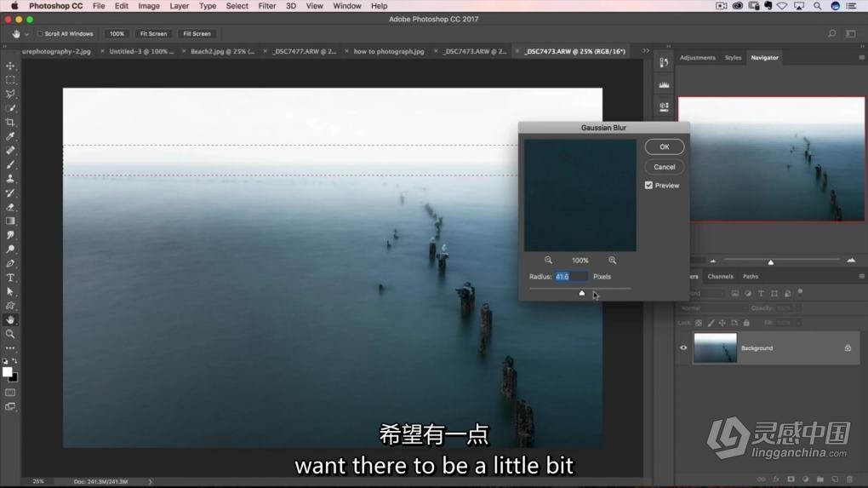
Task: Open Spotlight search in menu bar
Action: pyautogui.click(x=818, y=6)
